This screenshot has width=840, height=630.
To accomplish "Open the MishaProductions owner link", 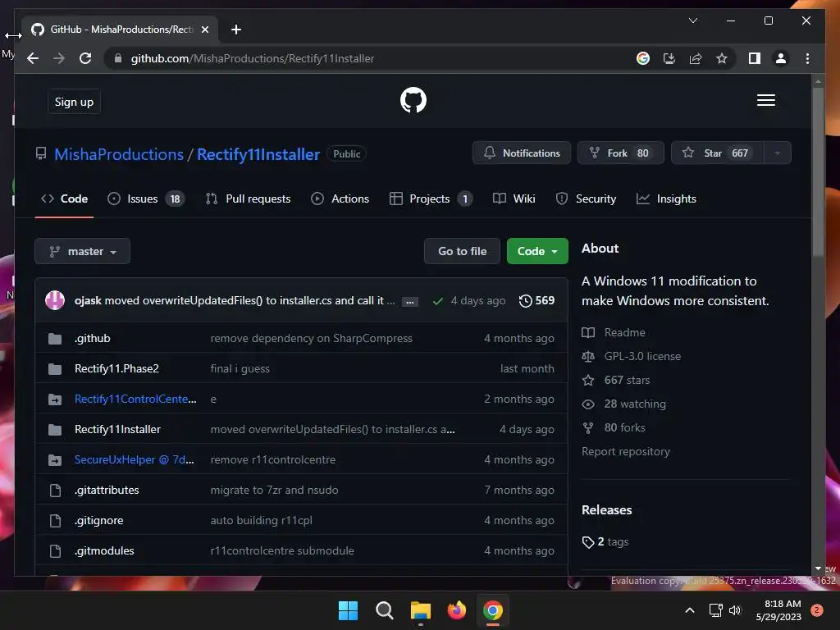I will coord(119,154).
